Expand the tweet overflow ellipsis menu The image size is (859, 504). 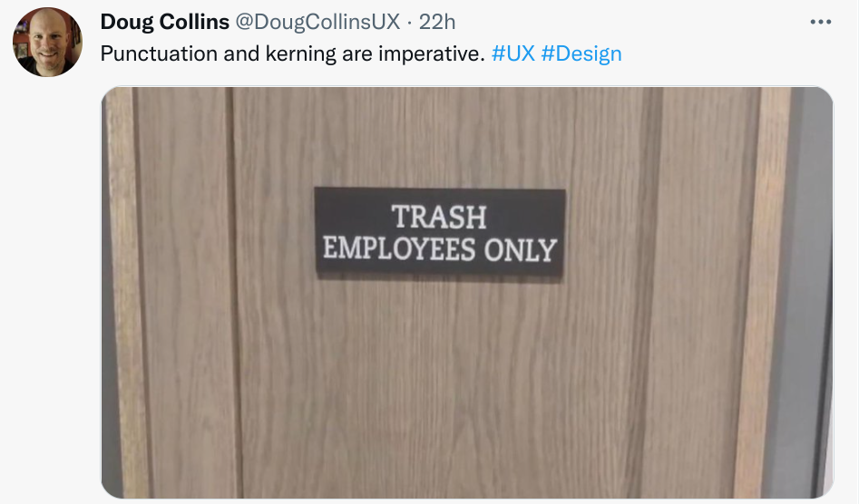[820, 22]
